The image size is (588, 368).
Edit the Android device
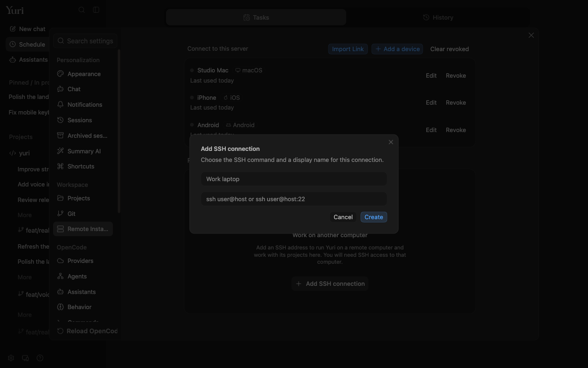[431, 130]
